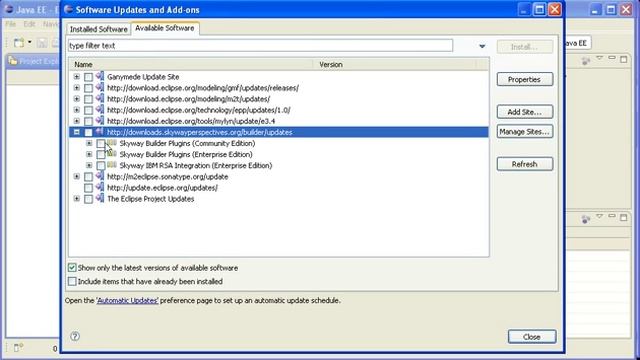Click the Skyway Builder Plugins Enterprise Edition category icon

pyautogui.click(x=112, y=154)
